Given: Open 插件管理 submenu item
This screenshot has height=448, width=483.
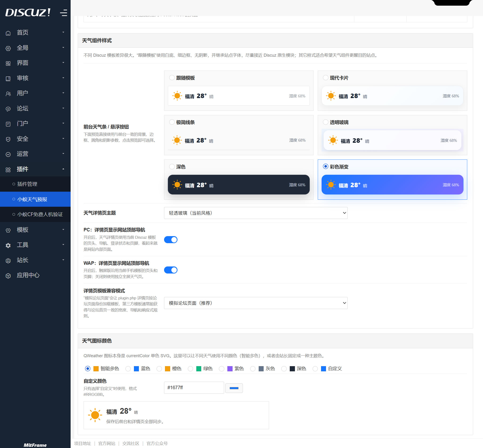Looking at the screenshot, I should [35, 184].
